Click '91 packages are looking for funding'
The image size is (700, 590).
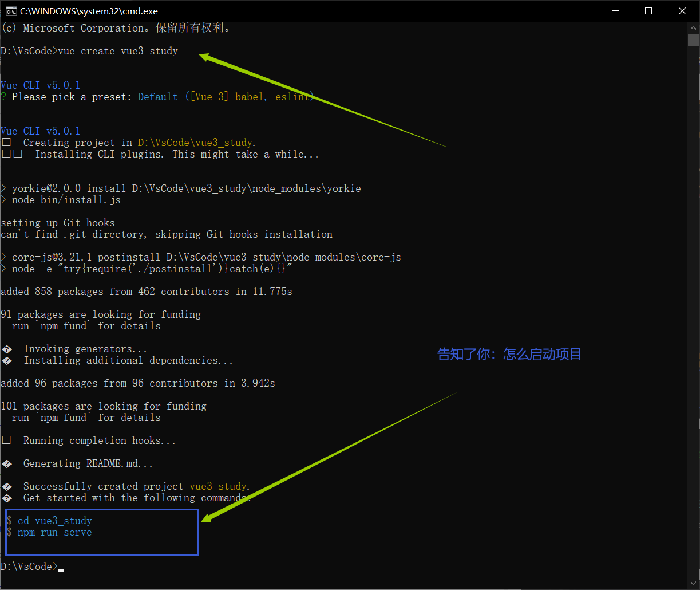(101, 314)
